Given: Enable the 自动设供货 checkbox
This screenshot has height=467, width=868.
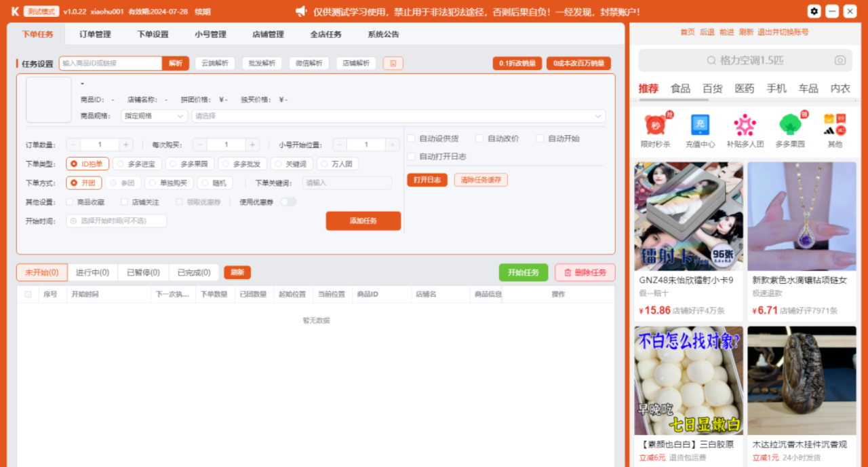Looking at the screenshot, I should pyautogui.click(x=411, y=138).
